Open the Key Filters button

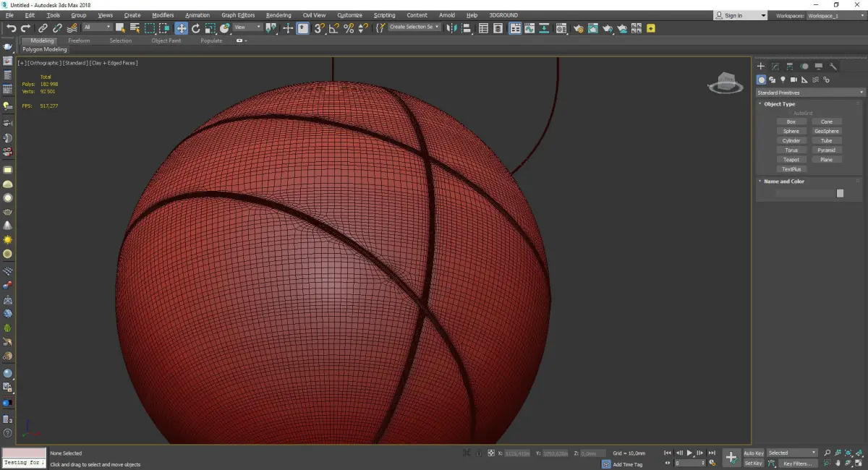796,463
